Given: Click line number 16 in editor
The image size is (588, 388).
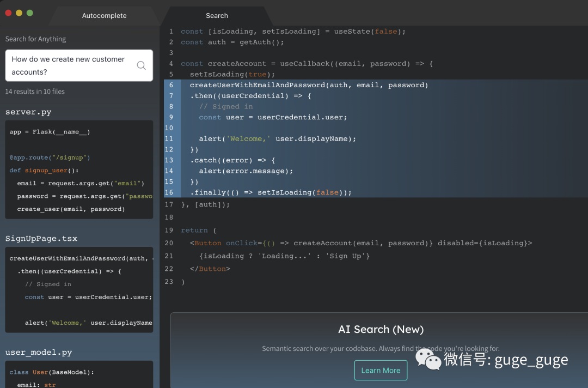Looking at the screenshot, I should (x=169, y=192).
